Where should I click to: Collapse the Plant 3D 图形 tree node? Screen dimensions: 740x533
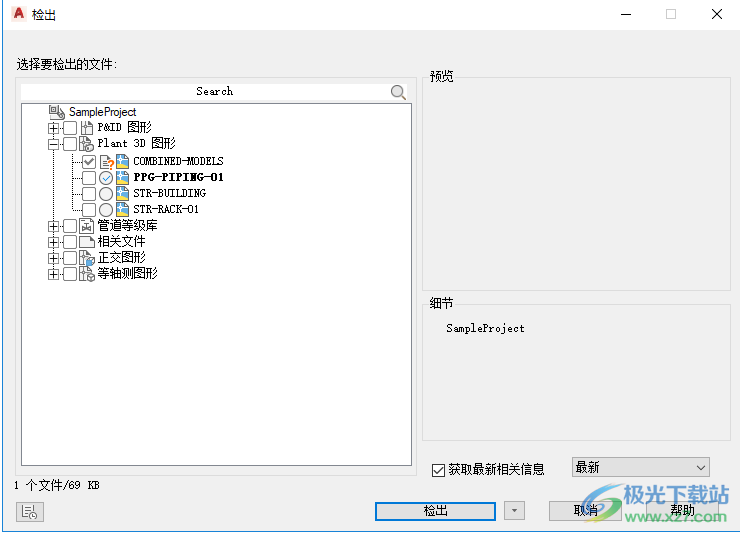(53, 144)
